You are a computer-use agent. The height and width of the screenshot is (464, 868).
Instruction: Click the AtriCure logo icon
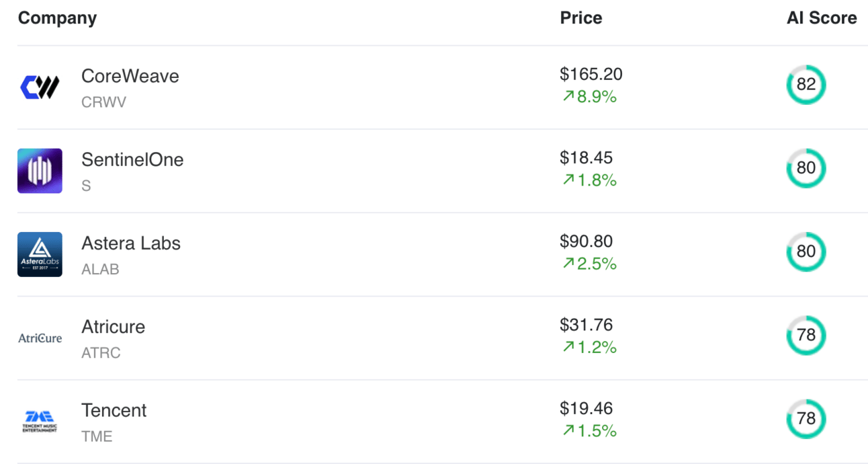click(40, 338)
